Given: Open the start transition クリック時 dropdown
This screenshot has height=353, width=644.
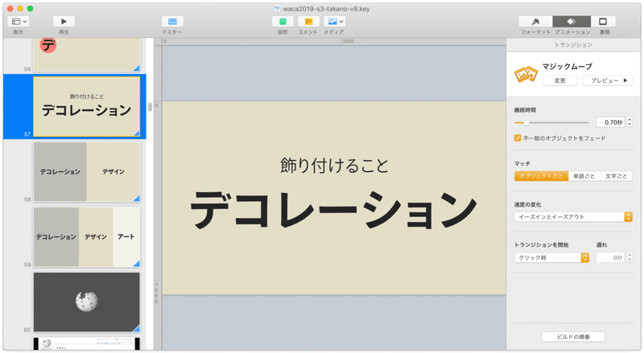Looking at the screenshot, I should [x=551, y=257].
